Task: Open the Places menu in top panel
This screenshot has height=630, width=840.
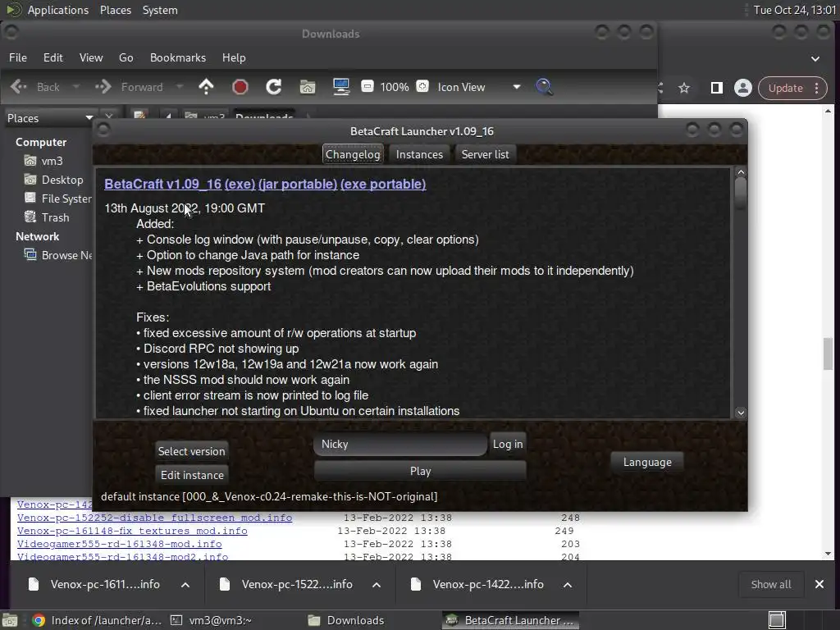Action: (x=116, y=10)
